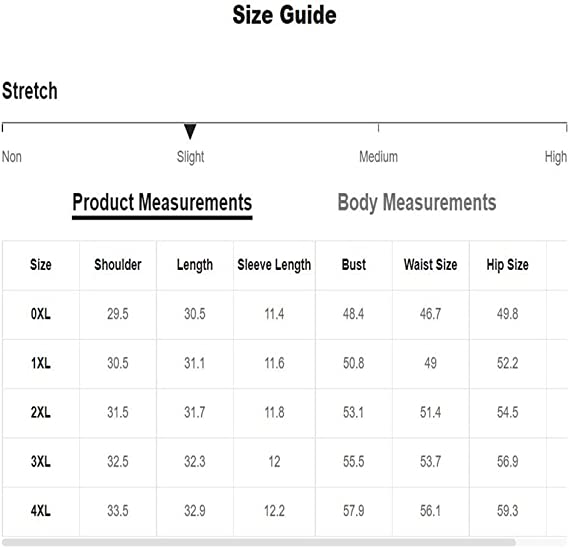The width and height of the screenshot is (569, 548).
Task: Click the Medium label on stretch scale
Action: 378,157
